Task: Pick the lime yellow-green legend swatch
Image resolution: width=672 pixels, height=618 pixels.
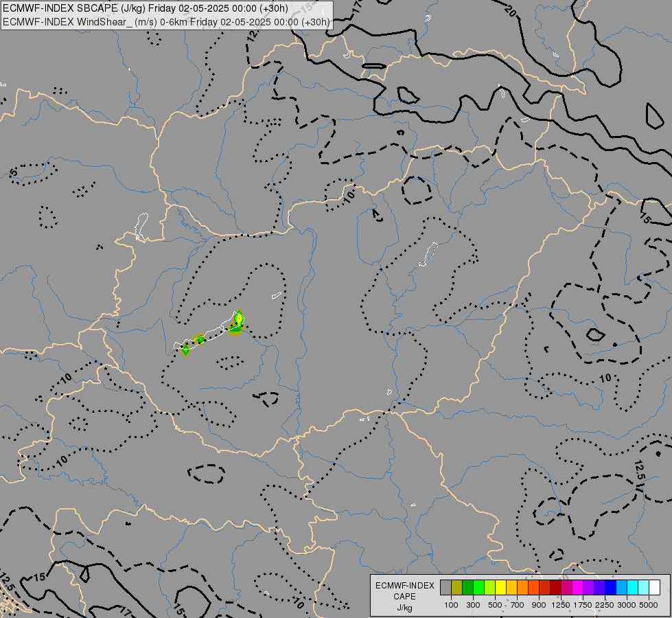Action: point(490,588)
